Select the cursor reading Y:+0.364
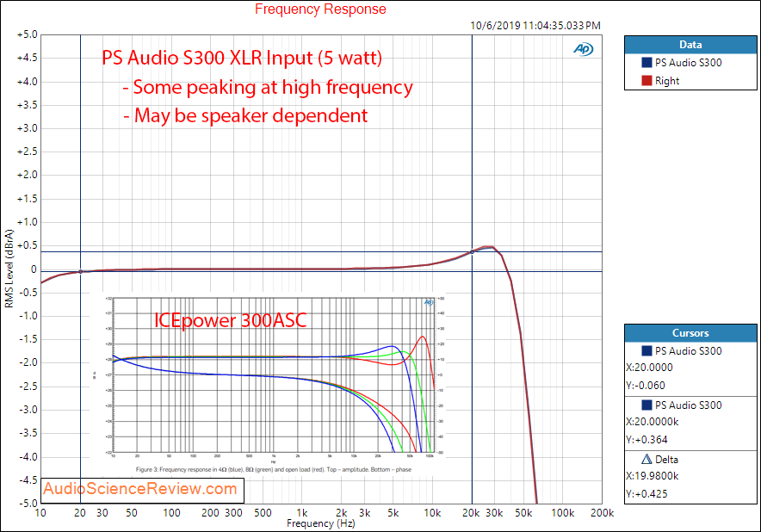761x532 pixels. [x=647, y=440]
